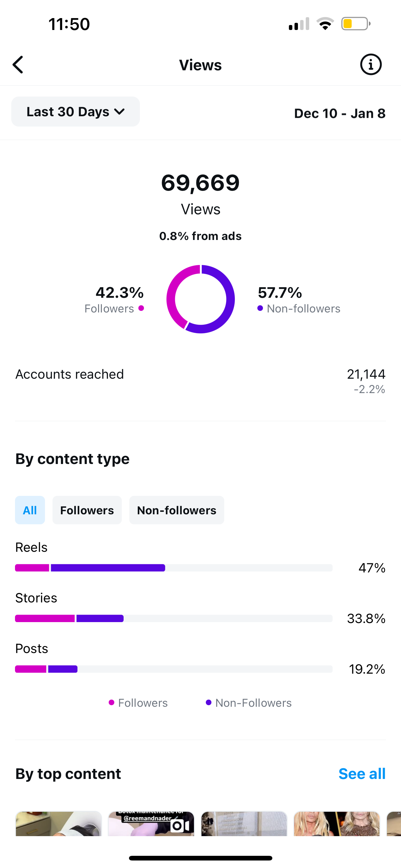Open the first top content thumbnail

tap(59, 824)
